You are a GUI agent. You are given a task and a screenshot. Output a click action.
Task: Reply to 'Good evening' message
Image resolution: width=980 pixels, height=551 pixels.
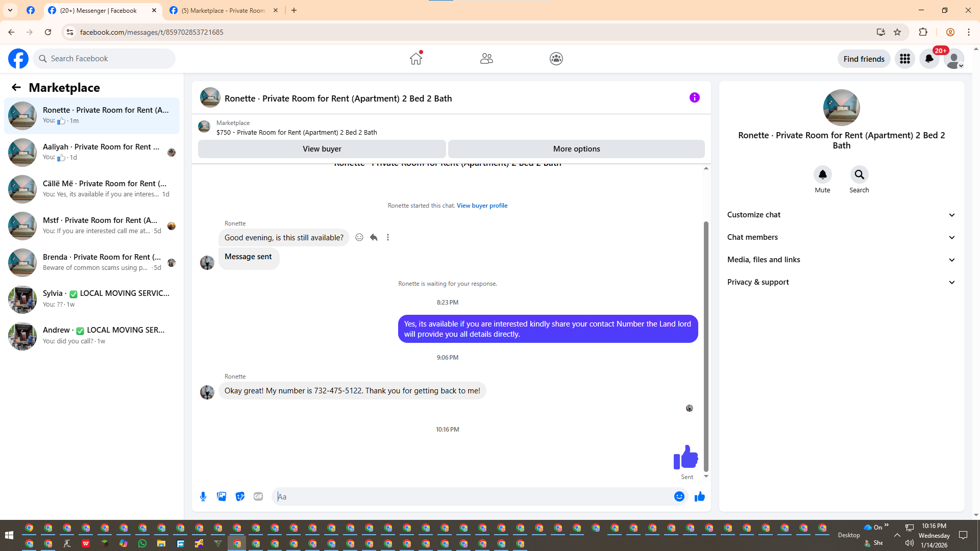374,237
